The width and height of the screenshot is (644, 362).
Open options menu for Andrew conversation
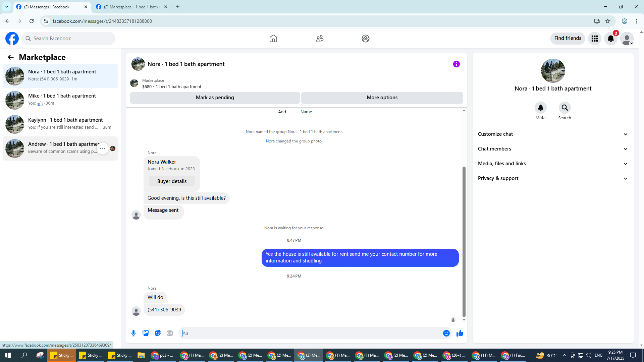[103, 148]
